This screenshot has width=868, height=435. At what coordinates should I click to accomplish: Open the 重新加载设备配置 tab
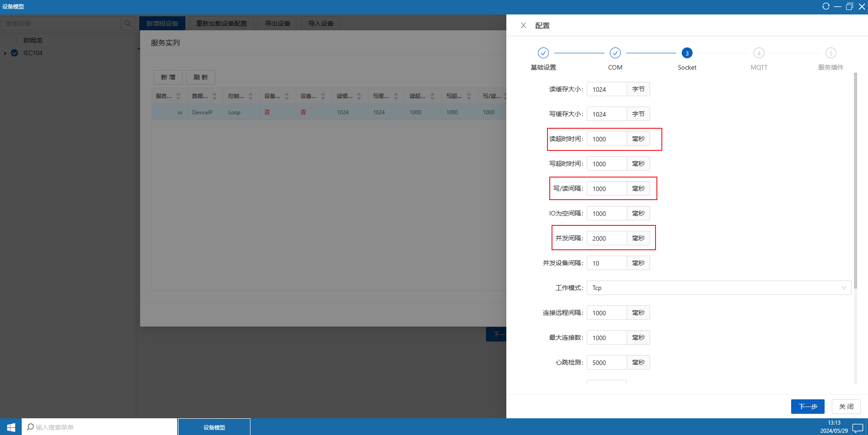click(x=222, y=23)
